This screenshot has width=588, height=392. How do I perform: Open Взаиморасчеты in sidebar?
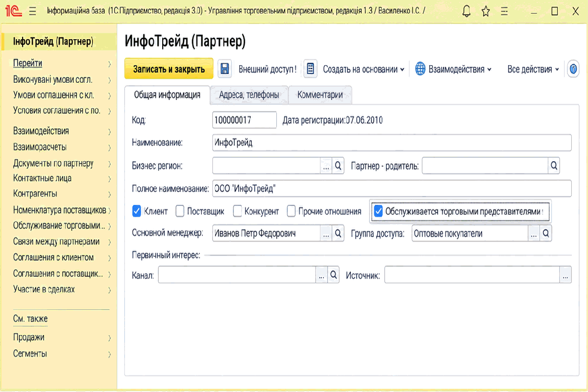[x=62, y=147]
